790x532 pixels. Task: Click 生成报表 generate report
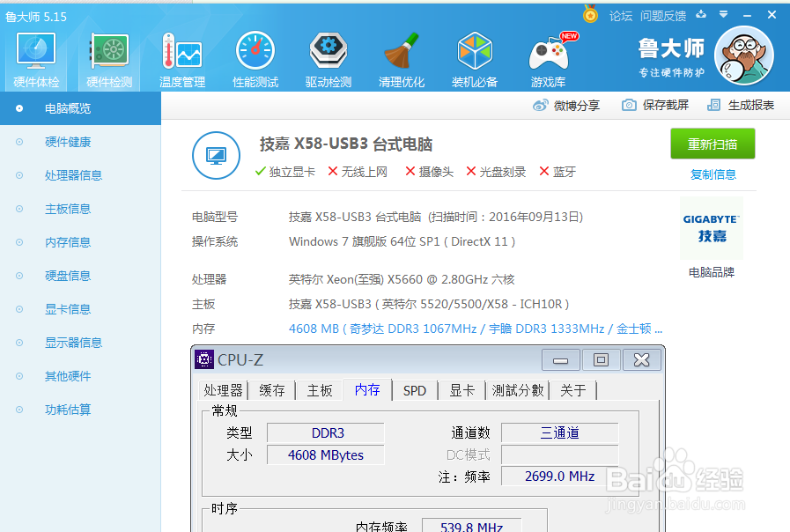point(741,105)
